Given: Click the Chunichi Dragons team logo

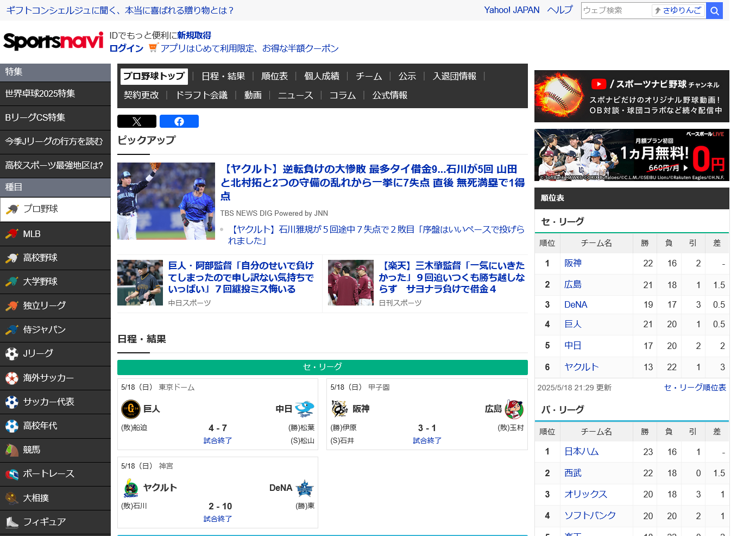Looking at the screenshot, I should (x=305, y=409).
